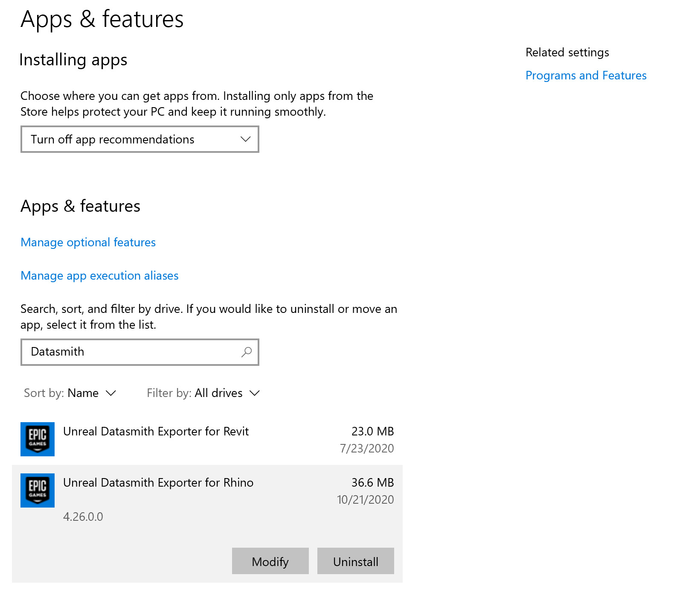Click the Epic Games icon for Revit exporter
Screen dimensions: 700x610
point(38,439)
